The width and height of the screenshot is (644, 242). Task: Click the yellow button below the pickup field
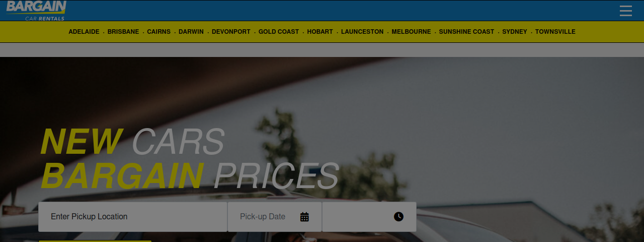tap(95, 241)
